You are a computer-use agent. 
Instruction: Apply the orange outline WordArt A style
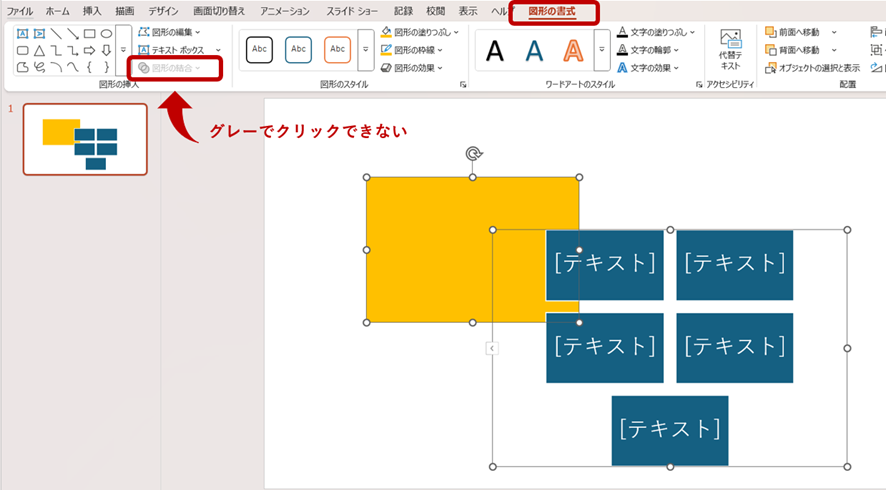click(573, 50)
